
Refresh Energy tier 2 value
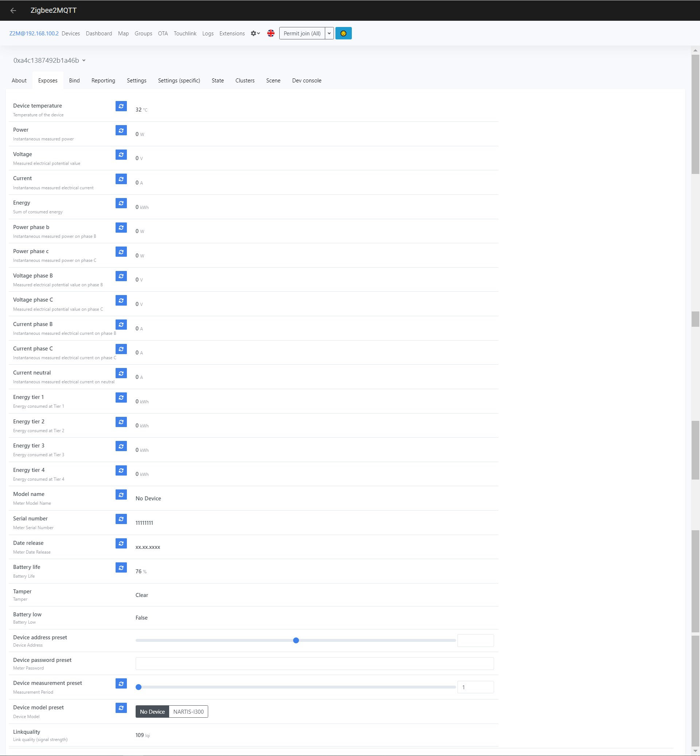[121, 422]
